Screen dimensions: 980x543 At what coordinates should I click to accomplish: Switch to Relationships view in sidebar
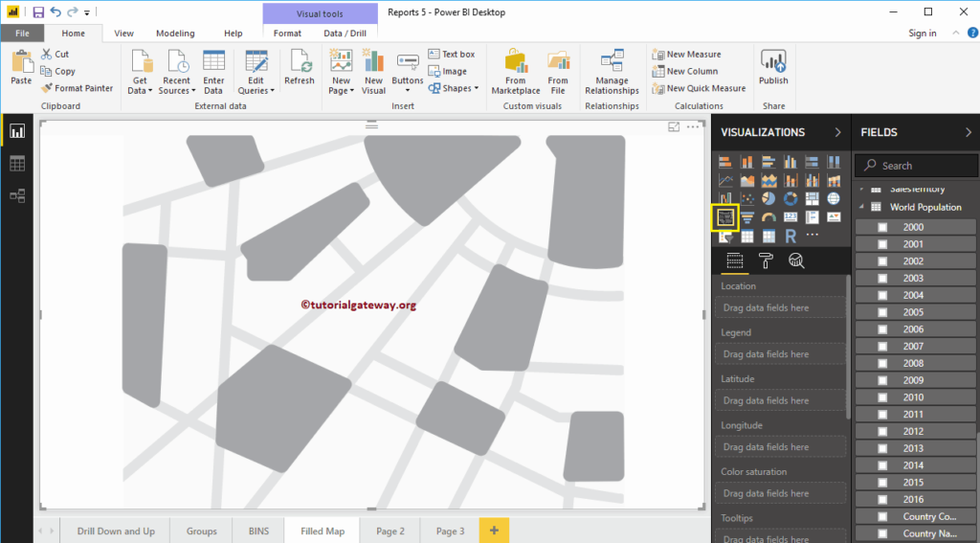pyautogui.click(x=17, y=196)
